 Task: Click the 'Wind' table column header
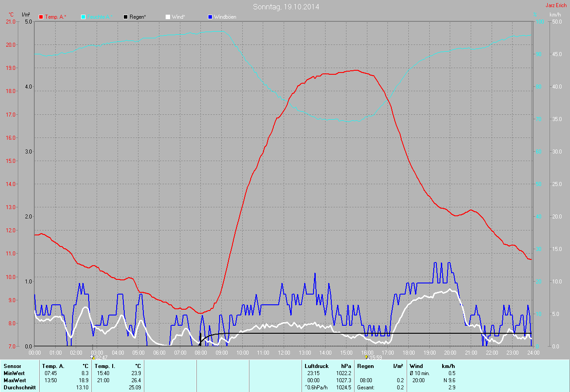coord(416,366)
